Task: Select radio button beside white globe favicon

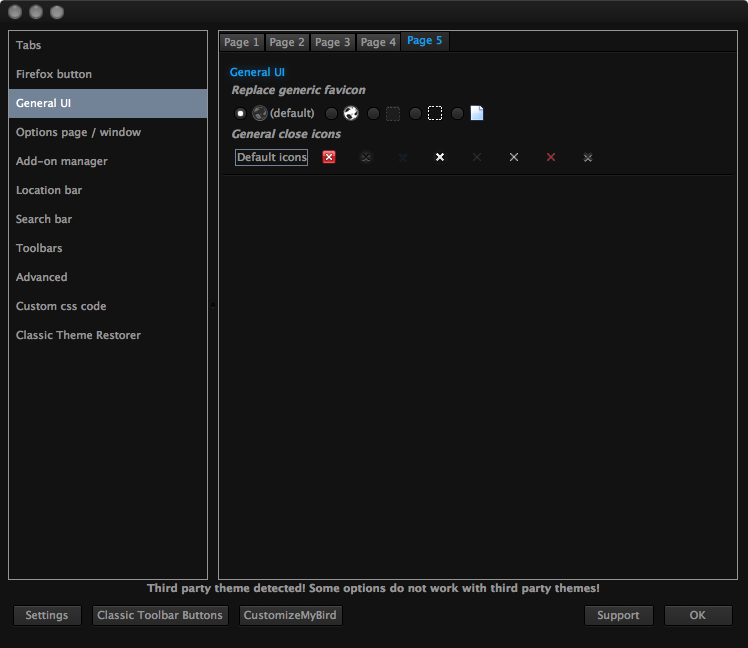Action: pos(331,113)
